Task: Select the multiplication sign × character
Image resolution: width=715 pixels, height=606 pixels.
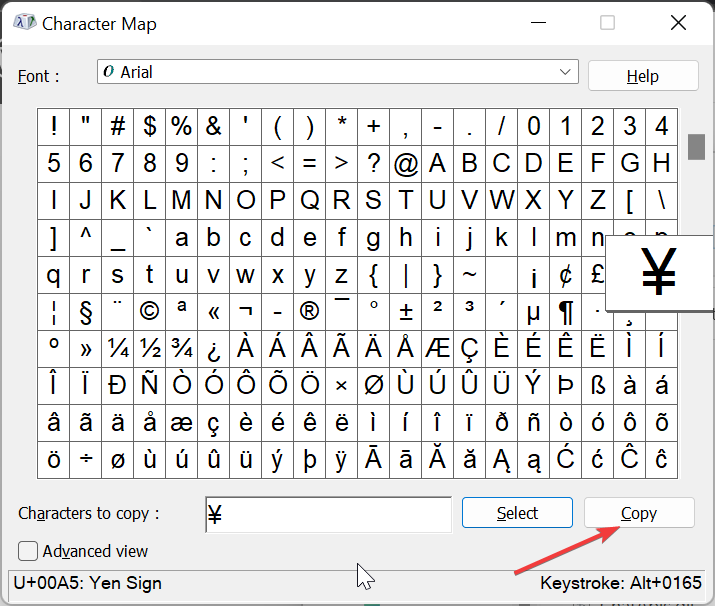Action: (342, 386)
